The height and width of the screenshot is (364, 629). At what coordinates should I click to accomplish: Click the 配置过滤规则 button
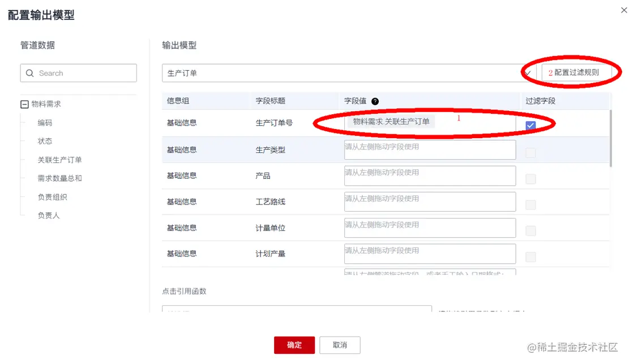point(576,72)
